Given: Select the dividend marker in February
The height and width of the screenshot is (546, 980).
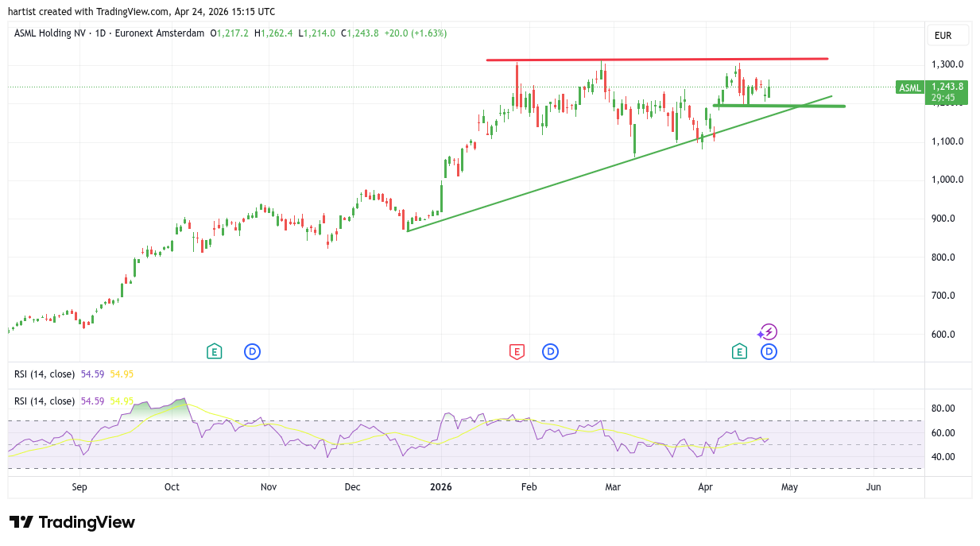Looking at the screenshot, I should coord(550,351).
